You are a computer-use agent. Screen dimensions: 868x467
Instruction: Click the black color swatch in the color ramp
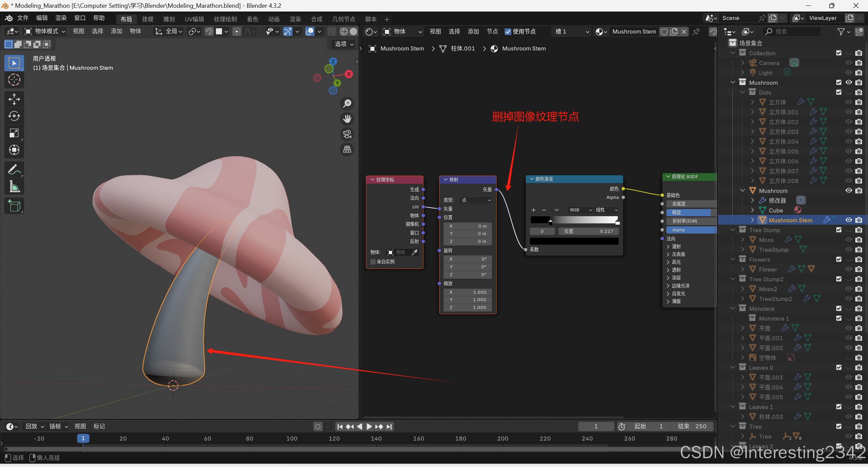point(574,241)
